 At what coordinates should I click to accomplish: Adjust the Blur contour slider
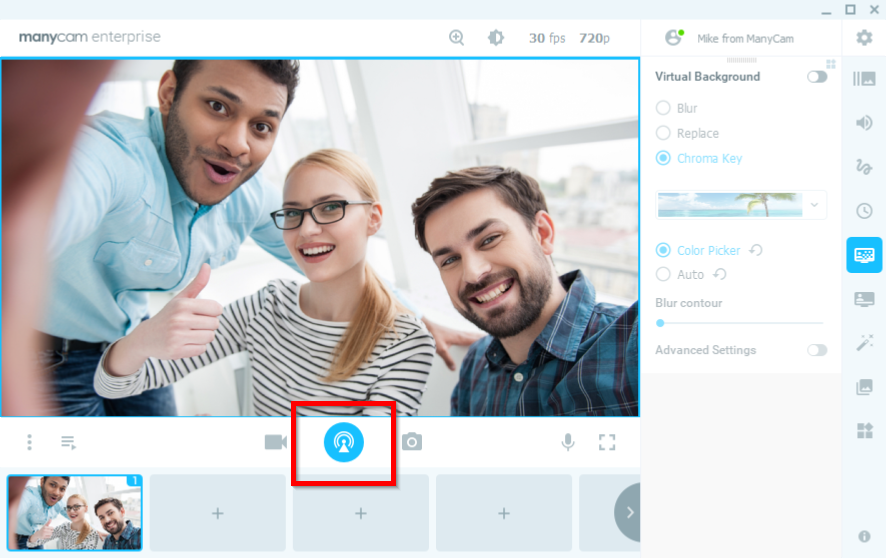click(x=740, y=323)
